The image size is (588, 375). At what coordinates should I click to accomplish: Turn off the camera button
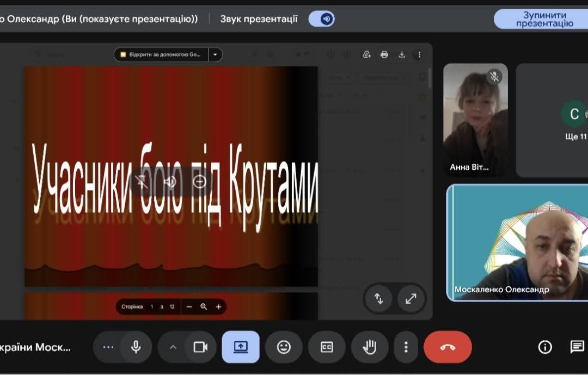pos(200,347)
